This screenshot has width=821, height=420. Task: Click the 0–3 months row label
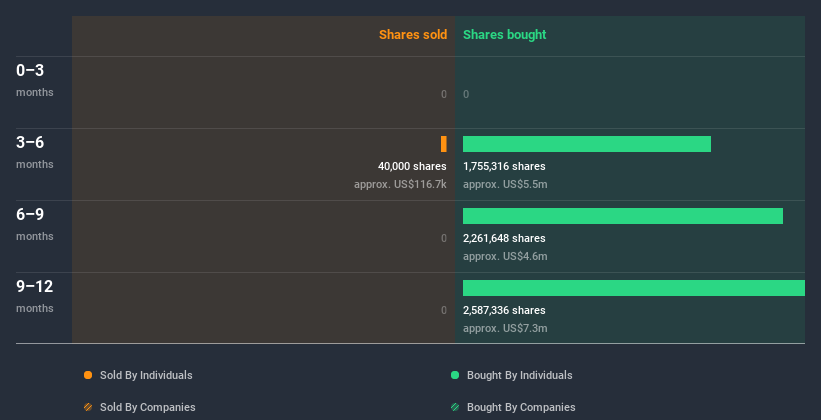click(x=35, y=80)
